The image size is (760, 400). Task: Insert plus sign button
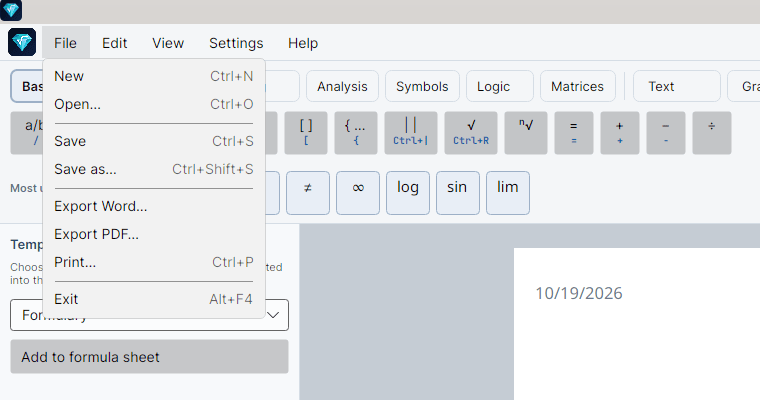[x=619, y=133]
